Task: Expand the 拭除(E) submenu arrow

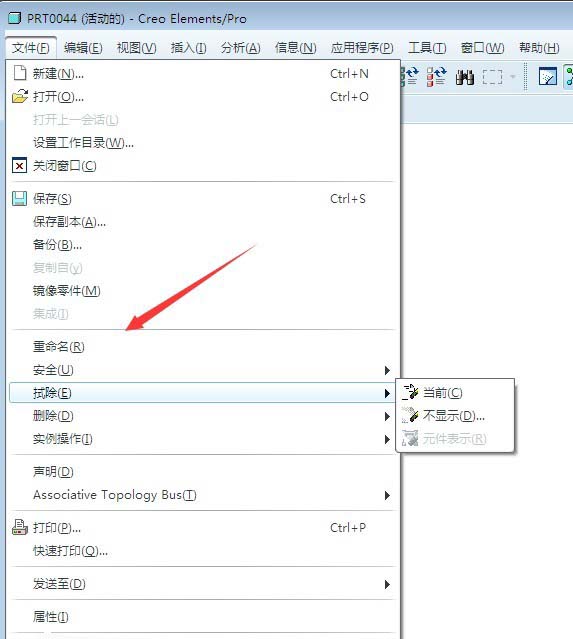Action: click(x=387, y=393)
